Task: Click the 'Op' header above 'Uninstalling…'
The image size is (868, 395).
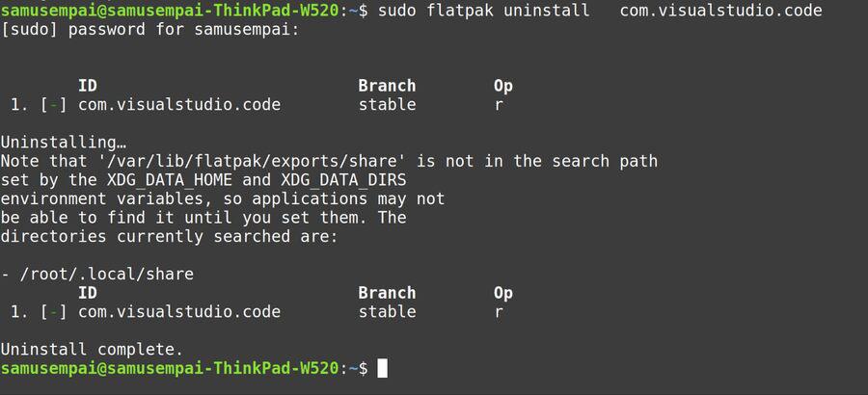Action: pyautogui.click(x=503, y=86)
